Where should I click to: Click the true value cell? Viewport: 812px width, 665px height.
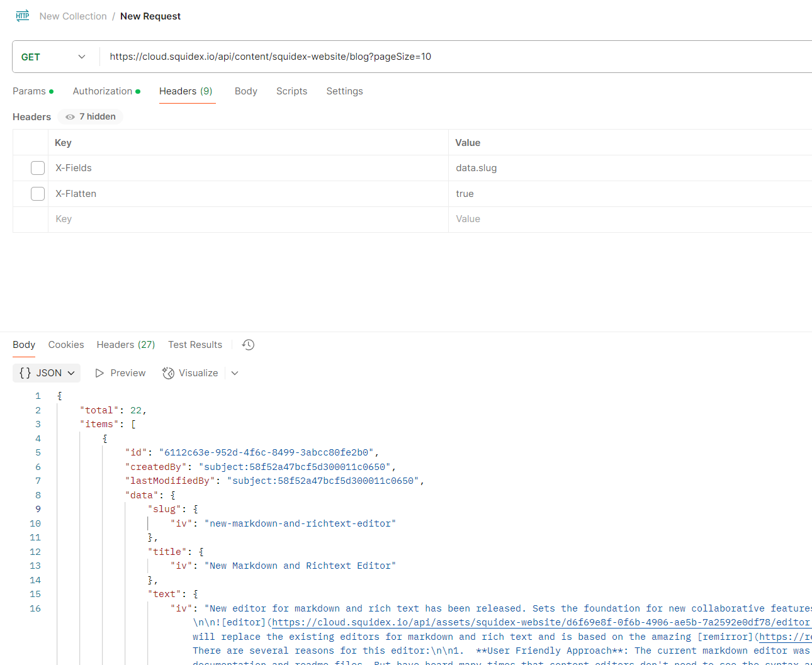[630, 194]
